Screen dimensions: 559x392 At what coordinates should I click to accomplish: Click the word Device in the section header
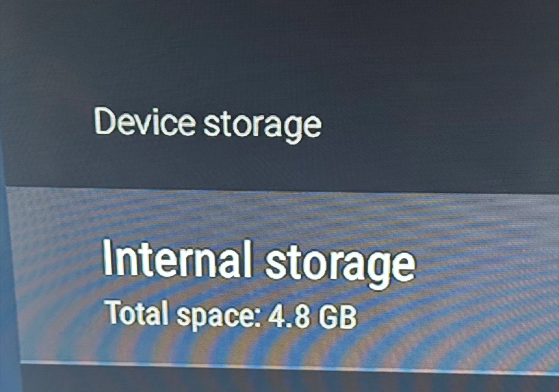[144, 122]
